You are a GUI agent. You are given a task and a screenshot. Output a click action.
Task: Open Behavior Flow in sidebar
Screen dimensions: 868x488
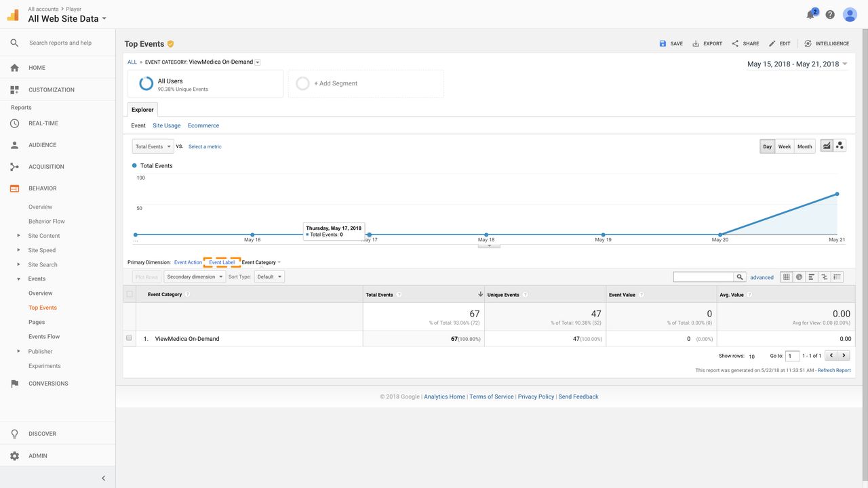pos(47,222)
